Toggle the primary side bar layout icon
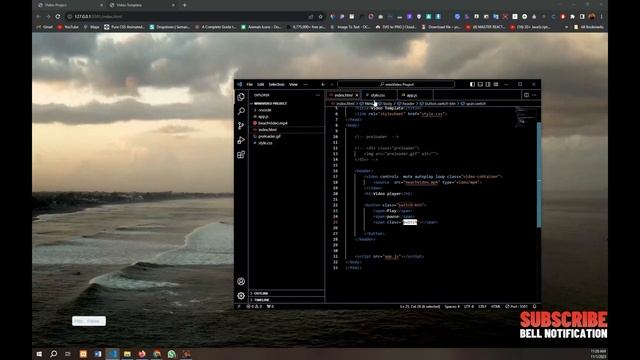Viewport: 640px width, 360px height. (472, 84)
